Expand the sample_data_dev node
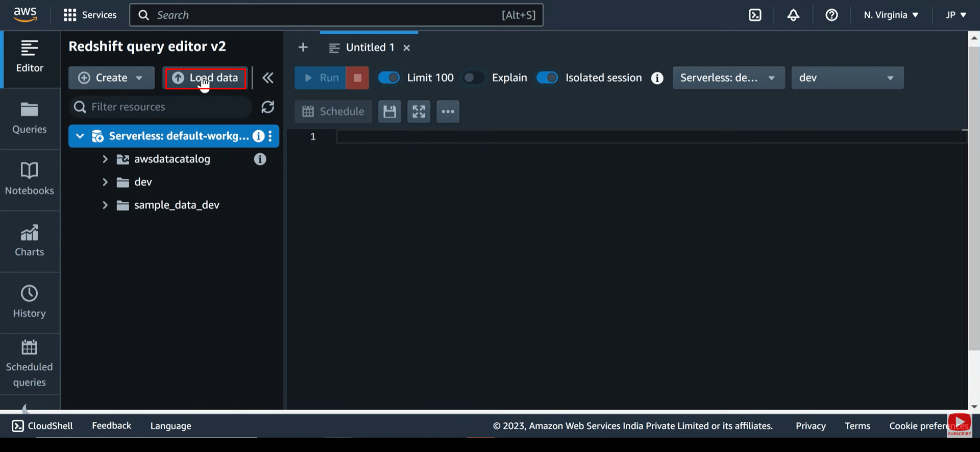980x452 pixels. (105, 205)
